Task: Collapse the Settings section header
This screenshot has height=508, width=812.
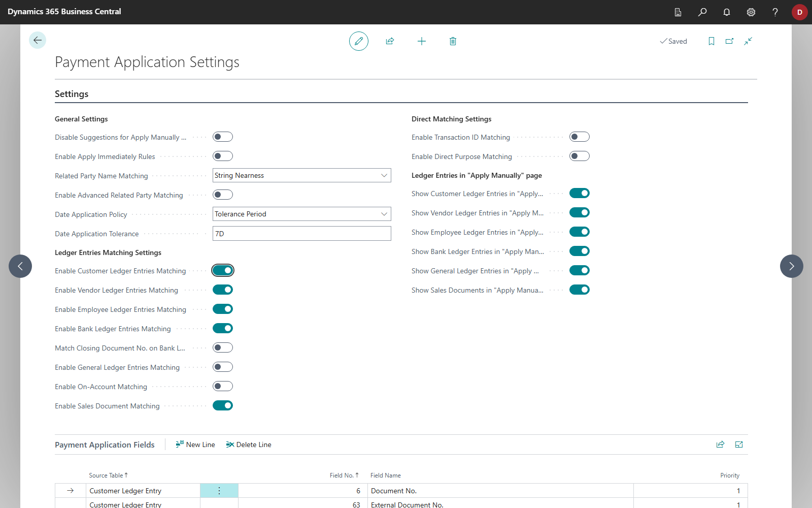Action: [x=72, y=94]
